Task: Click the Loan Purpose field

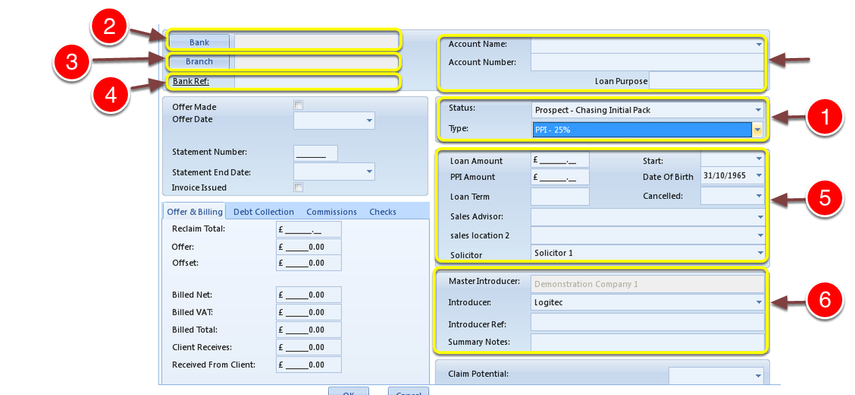Action: click(707, 81)
